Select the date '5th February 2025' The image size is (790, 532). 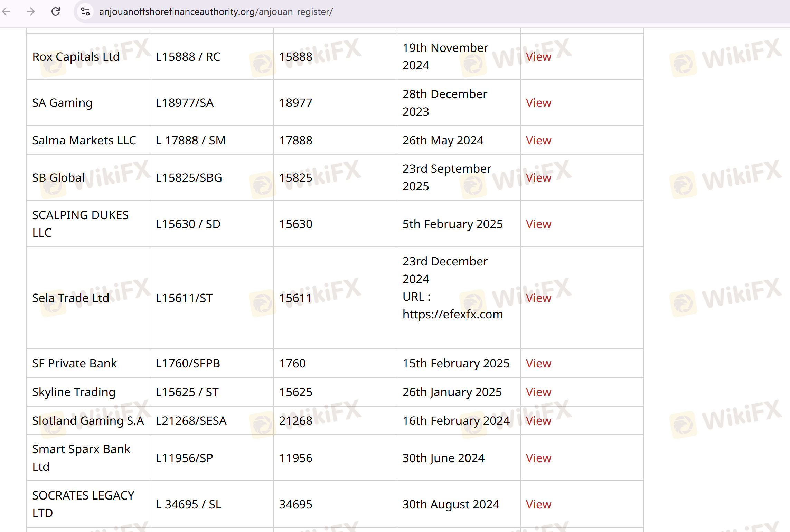point(453,224)
